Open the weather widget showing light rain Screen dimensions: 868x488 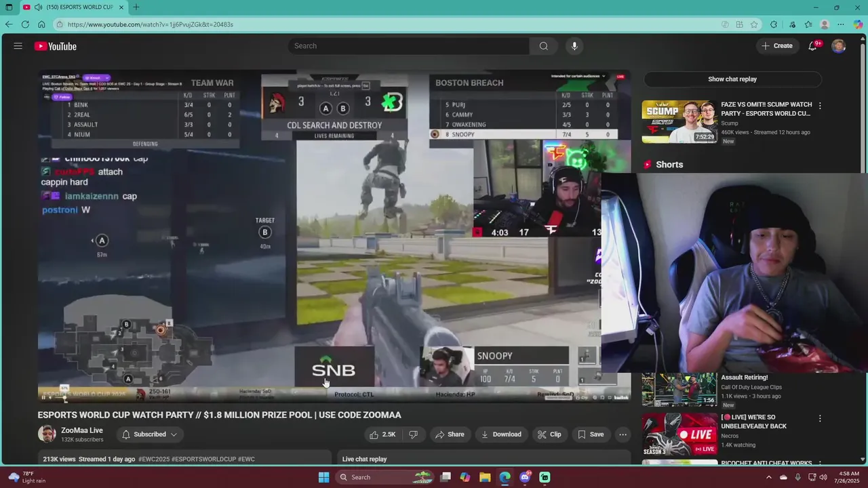(27, 477)
